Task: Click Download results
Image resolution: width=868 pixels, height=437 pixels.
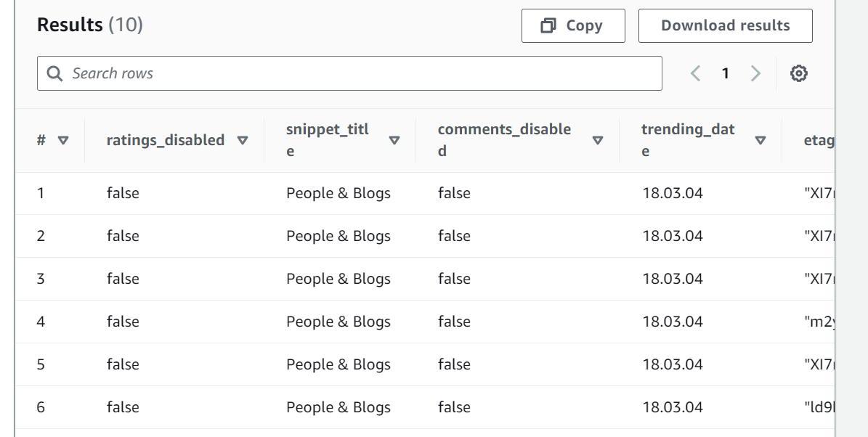Action: pos(725,25)
